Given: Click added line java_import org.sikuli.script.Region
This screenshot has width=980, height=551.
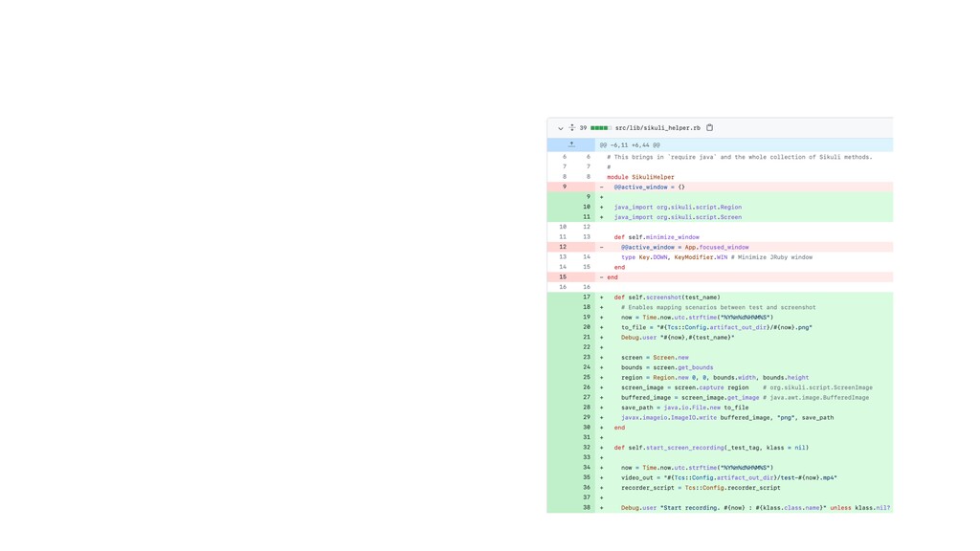Looking at the screenshot, I should click(x=678, y=207).
